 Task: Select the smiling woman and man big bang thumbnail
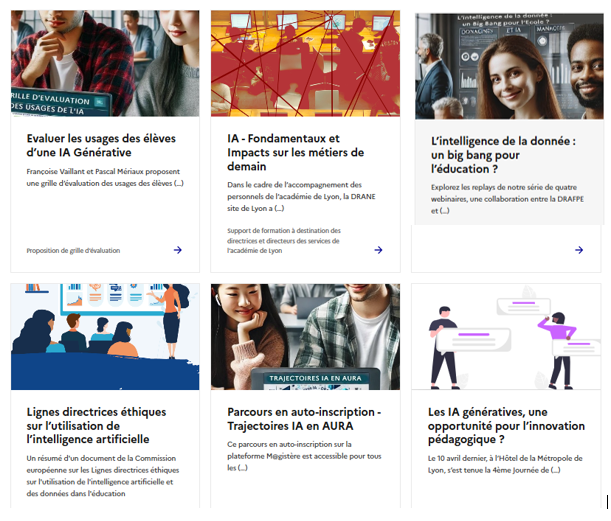tap(506, 66)
